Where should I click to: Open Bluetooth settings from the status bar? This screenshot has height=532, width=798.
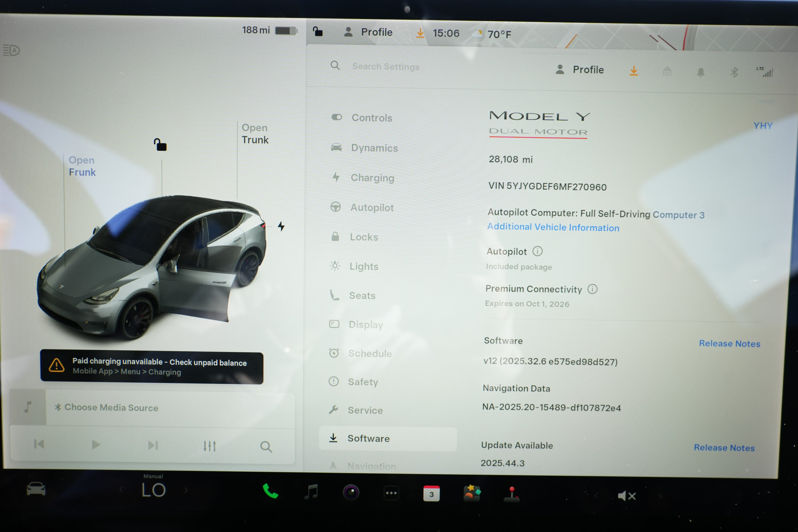(734, 71)
